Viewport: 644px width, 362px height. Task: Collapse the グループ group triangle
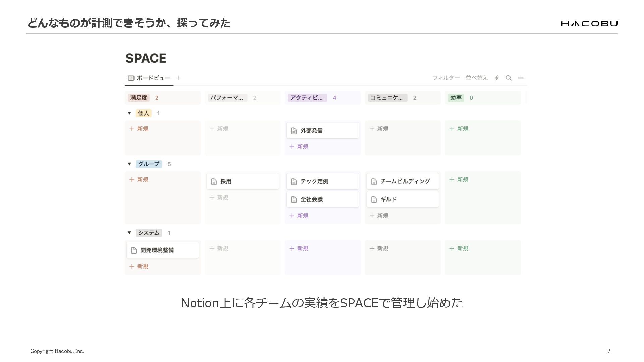[x=129, y=164]
